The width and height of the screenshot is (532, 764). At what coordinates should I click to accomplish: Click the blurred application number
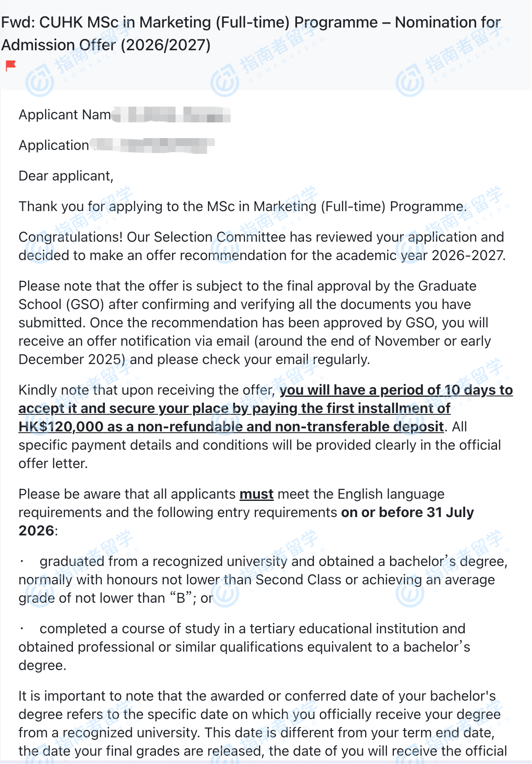click(x=154, y=145)
